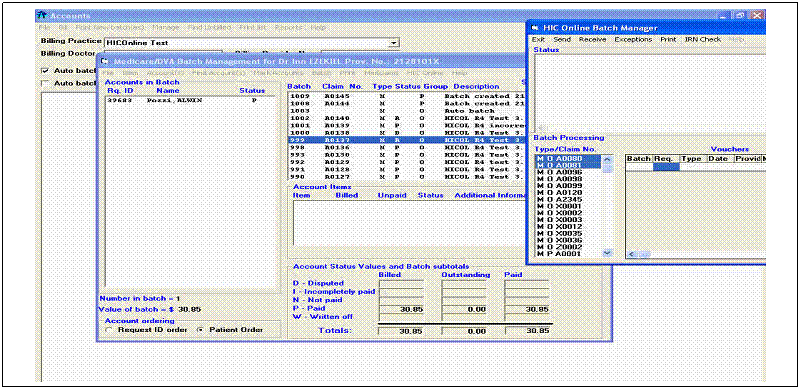Select claim M O A0099 in Type/Claim list
This screenshot has height=390, width=801.
tap(569, 186)
